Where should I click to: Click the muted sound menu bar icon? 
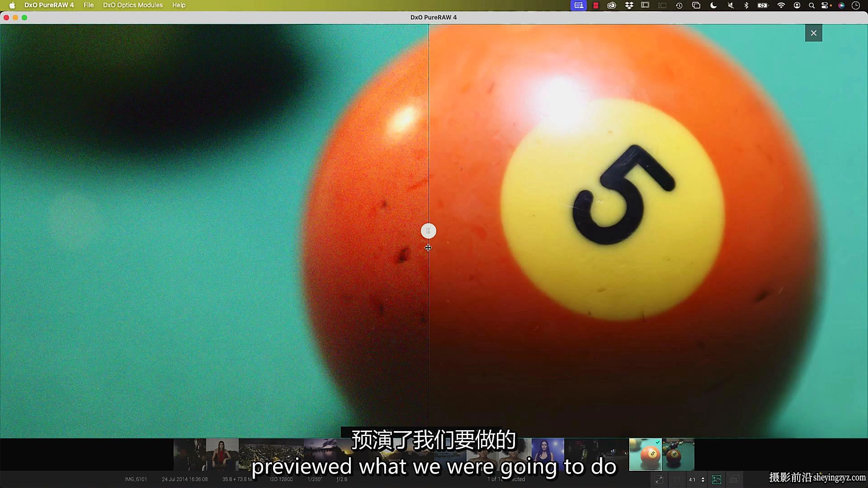point(731,5)
